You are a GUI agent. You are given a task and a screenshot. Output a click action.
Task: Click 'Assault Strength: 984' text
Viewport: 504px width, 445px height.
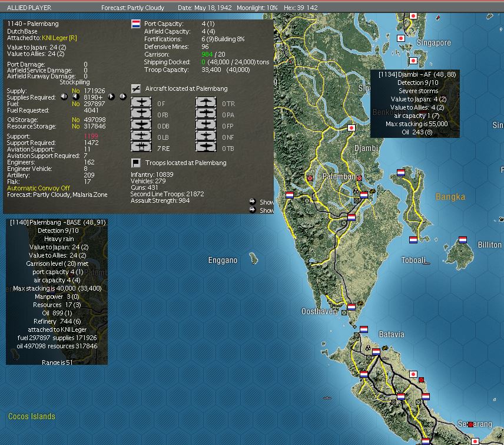pos(160,201)
